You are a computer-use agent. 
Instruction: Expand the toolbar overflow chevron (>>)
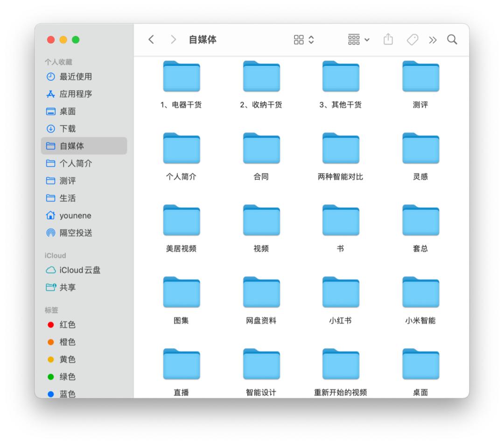[x=432, y=40]
